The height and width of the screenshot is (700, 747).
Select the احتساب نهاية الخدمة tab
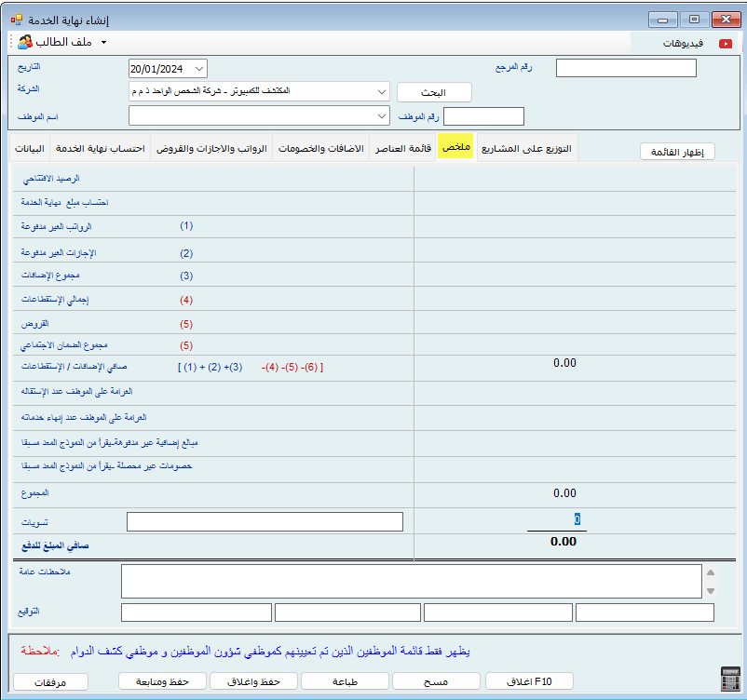[x=100, y=149]
